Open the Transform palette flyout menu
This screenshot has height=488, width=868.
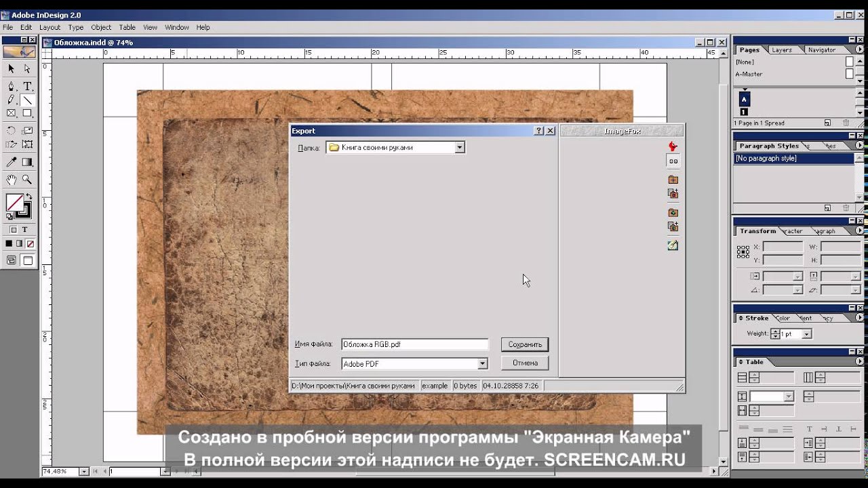click(x=859, y=231)
